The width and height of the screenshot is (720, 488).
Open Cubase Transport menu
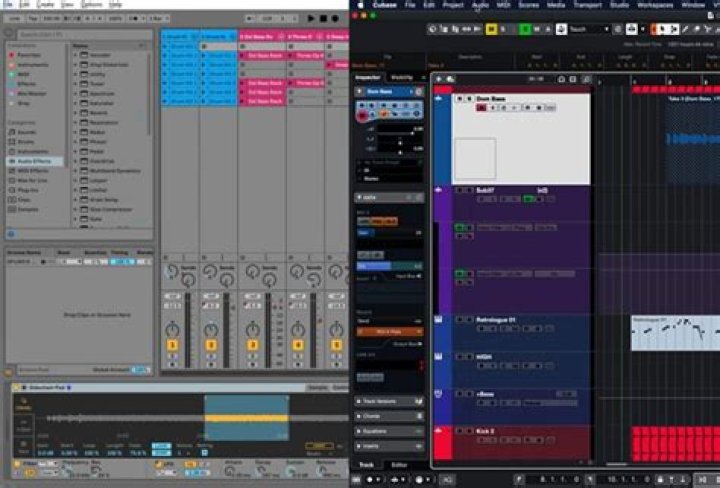click(587, 5)
